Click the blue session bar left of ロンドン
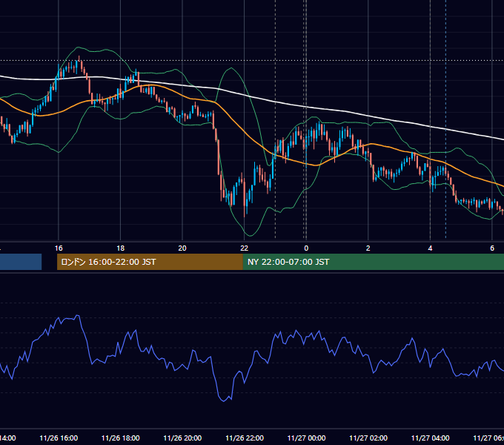Image resolution: width=504 pixels, height=445 pixels. click(x=21, y=262)
